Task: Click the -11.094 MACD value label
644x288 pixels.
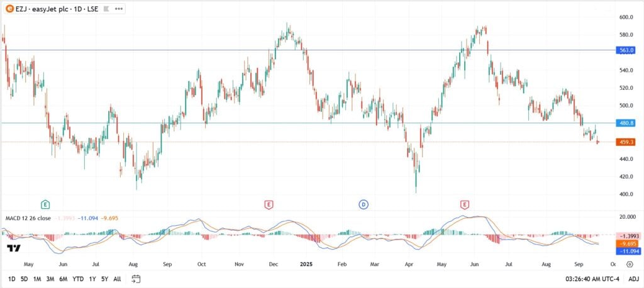Action: tap(628, 251)
